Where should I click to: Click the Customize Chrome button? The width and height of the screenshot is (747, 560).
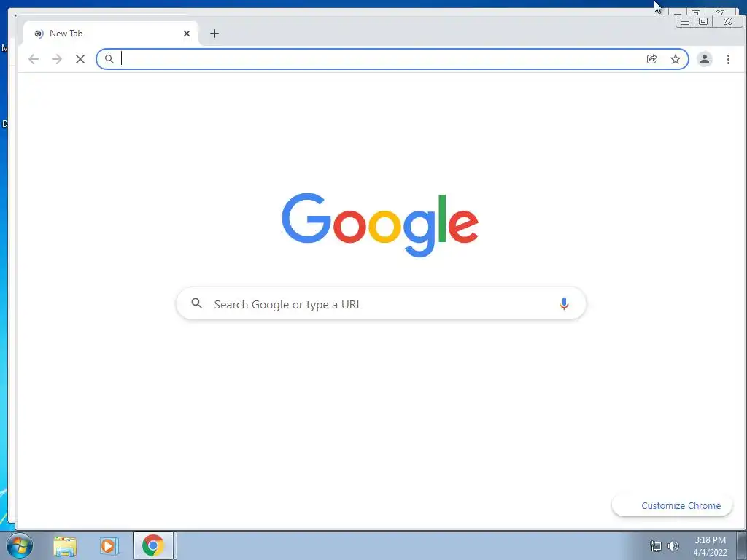672,505
